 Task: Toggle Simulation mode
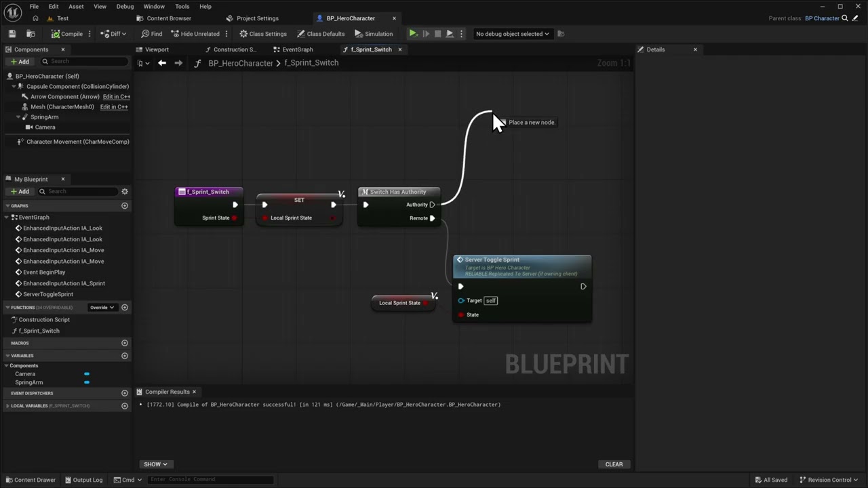pyautogui.click(x=374, y=34)
